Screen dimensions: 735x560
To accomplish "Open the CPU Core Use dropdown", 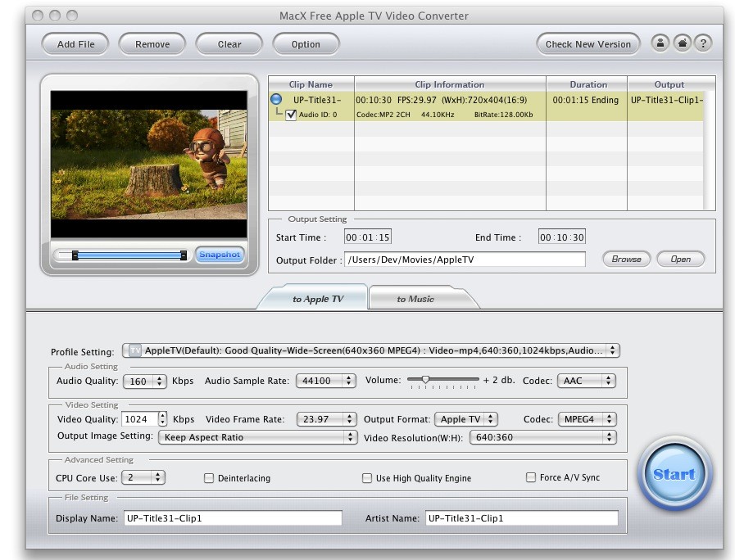I will point(143,477).
